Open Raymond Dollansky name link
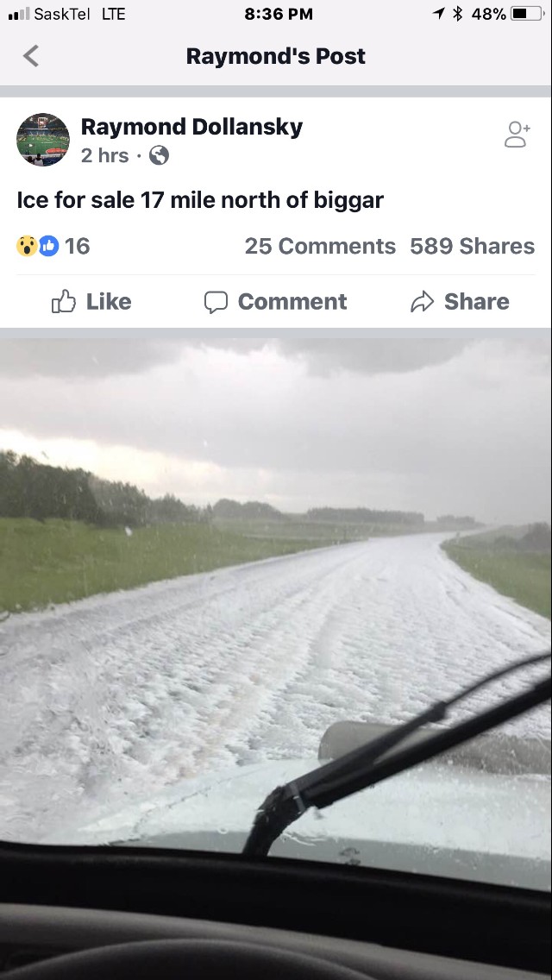The height and width of the screenshot is (980, 552). click(192, 126)
